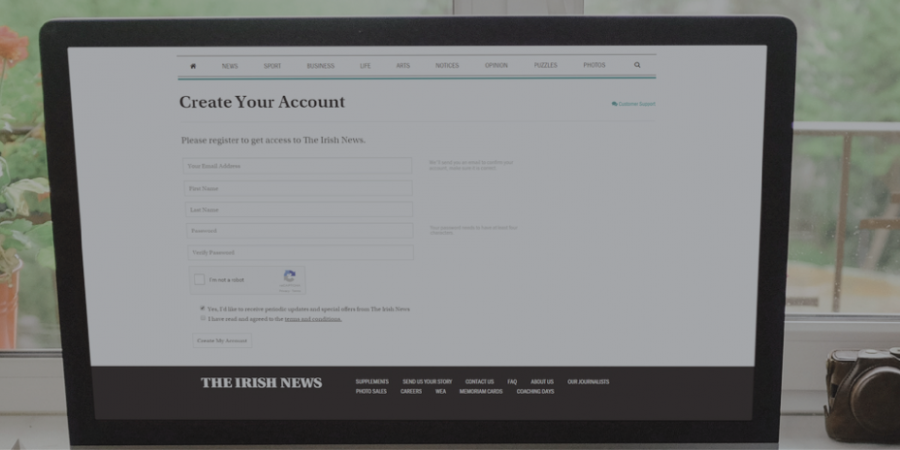Focus the Verify Password field
This screenshot has height=450, width=900.
pyautogui.click(x=300, y=253)
